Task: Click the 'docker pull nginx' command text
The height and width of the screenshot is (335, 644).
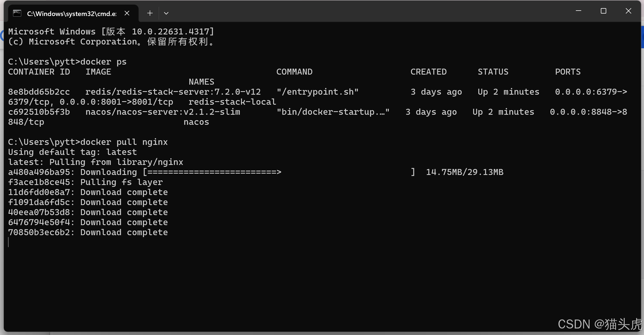Action: point(124,142)
